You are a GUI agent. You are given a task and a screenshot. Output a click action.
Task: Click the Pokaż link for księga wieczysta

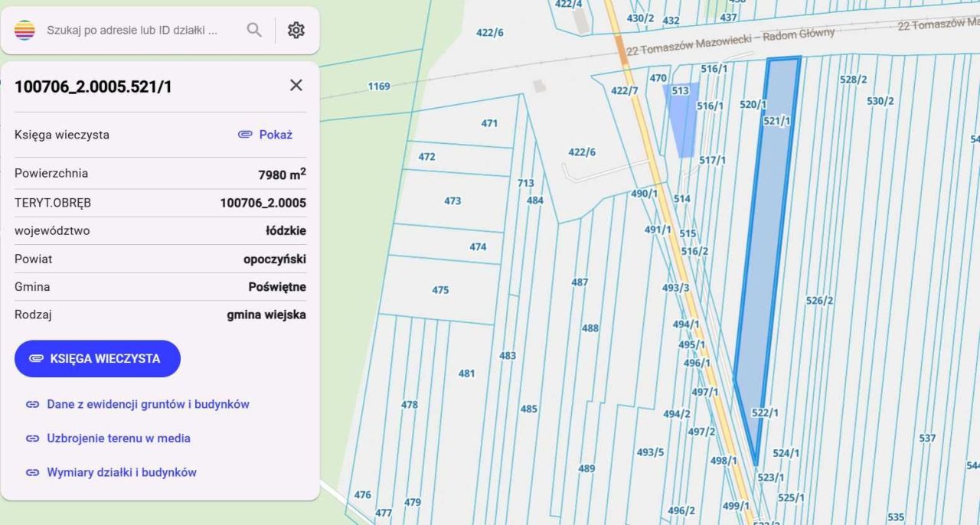click(266, 135)
